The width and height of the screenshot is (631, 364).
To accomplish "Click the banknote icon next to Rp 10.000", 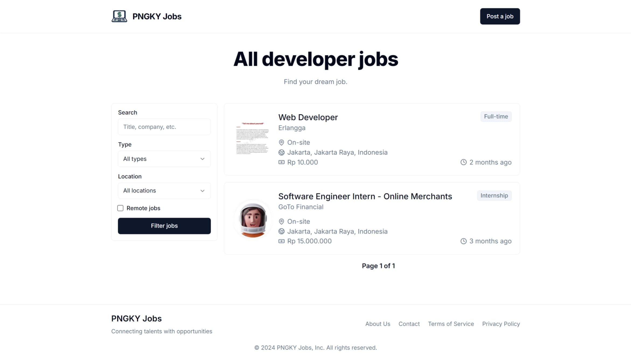I will point(281,162).
